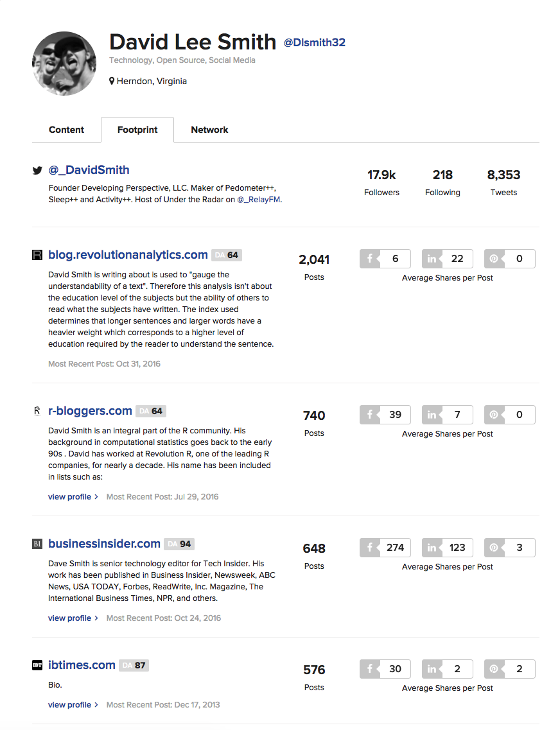Open the blog.revolutionanalytics.com link
This screenshot has height=730, width=560.
pos(128,255)
